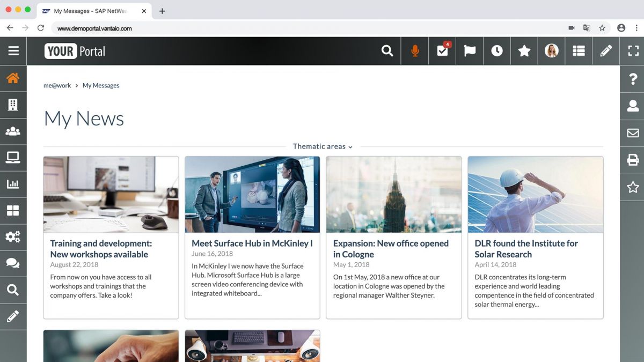Open the laptop icon in left sidebar
Image resolution: width=644 pixels, height=362 pixels.
(x=13, y=158)
